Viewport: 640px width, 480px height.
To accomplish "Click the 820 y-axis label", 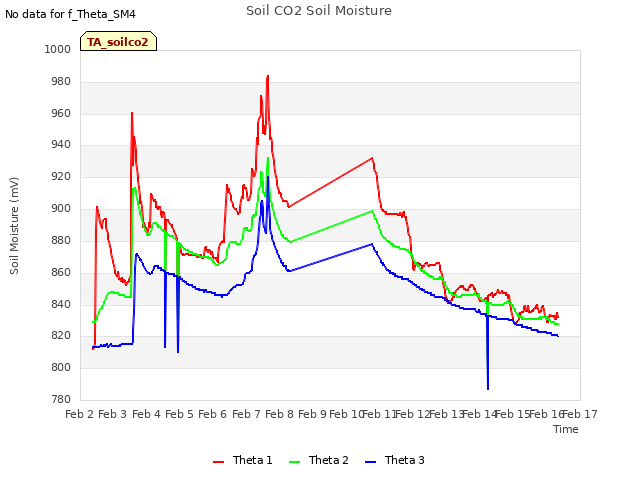I will pos(61,336).
